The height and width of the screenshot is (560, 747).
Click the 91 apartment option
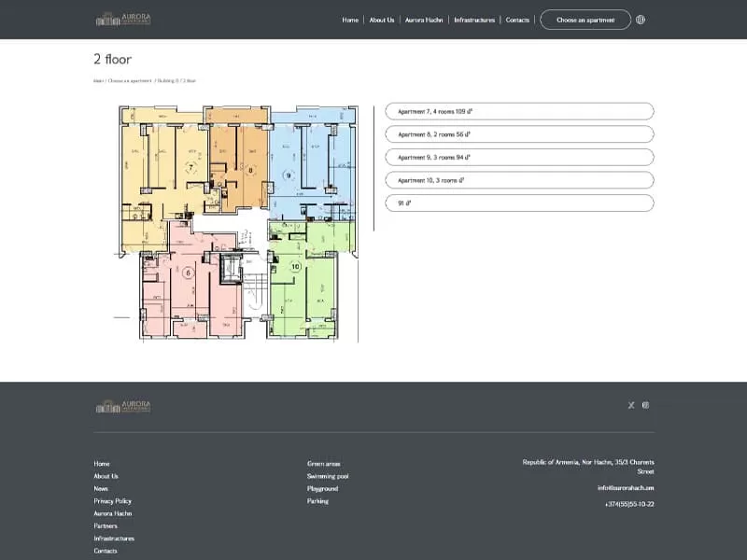[x=519, y=203]
